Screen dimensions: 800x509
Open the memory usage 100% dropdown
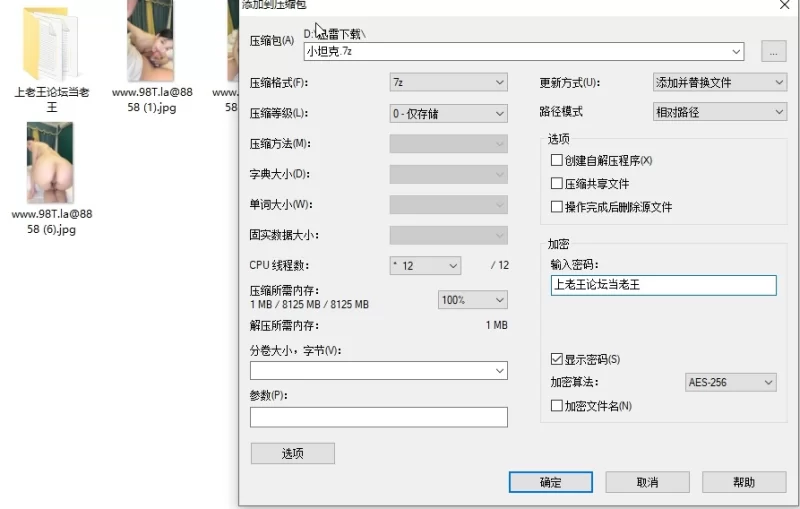(472, 300)
